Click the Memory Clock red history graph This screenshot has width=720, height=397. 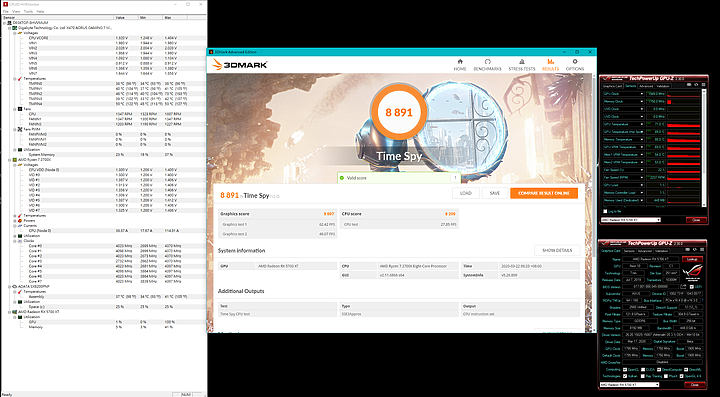tap(684, 101)
